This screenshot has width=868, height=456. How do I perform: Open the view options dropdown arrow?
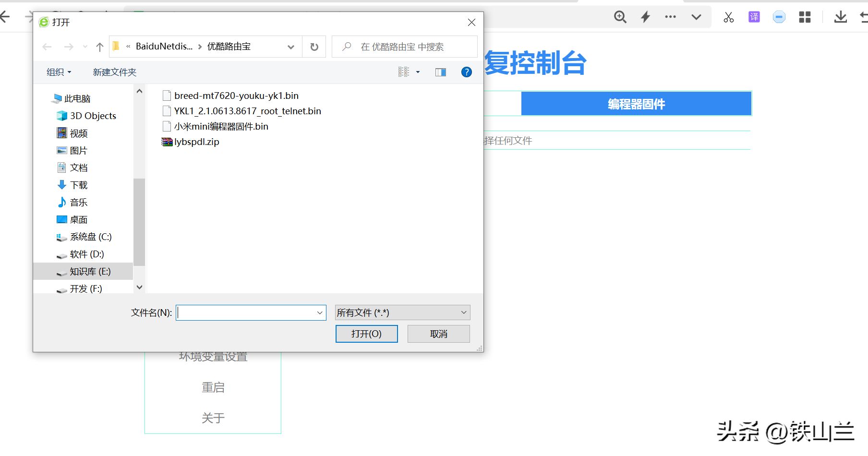coord(418,72)
